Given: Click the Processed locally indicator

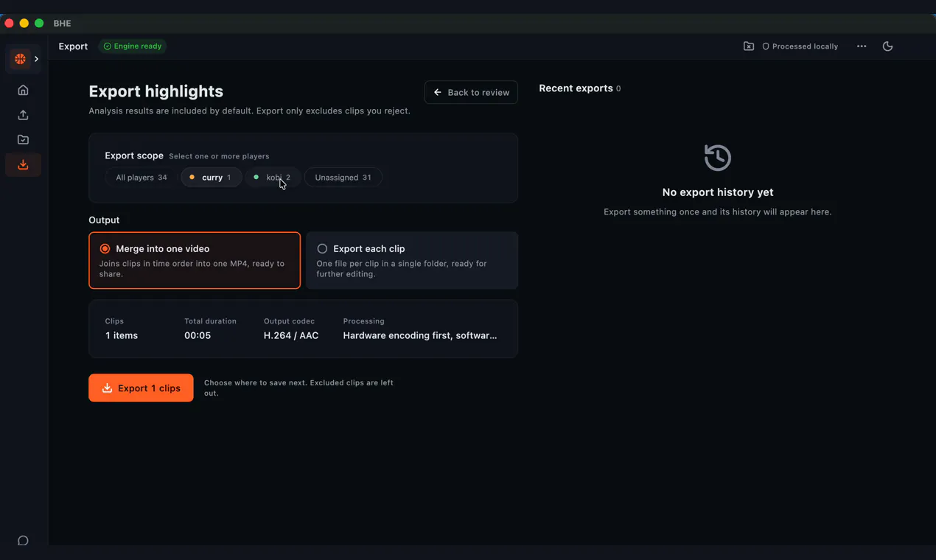Looking at the screenshot, I should point(800,46).
